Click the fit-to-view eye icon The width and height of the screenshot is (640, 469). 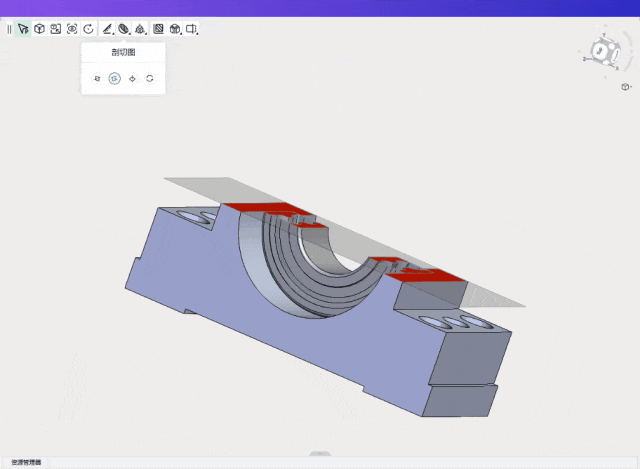(x=72, y=29)
